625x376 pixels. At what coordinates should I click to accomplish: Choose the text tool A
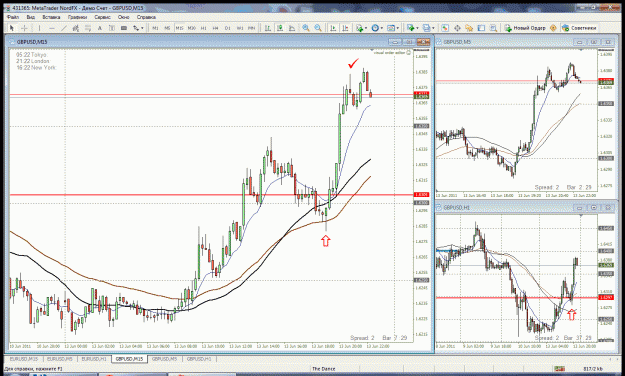click(100, 28)
